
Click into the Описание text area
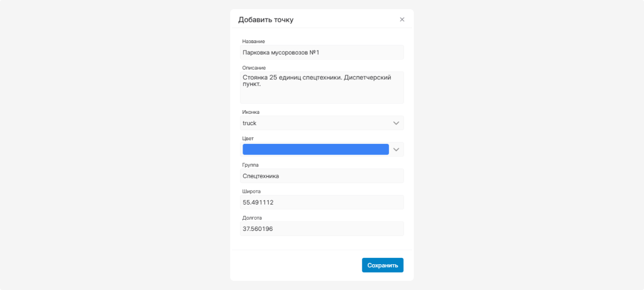pyautogui.click(x=321, y=88)
